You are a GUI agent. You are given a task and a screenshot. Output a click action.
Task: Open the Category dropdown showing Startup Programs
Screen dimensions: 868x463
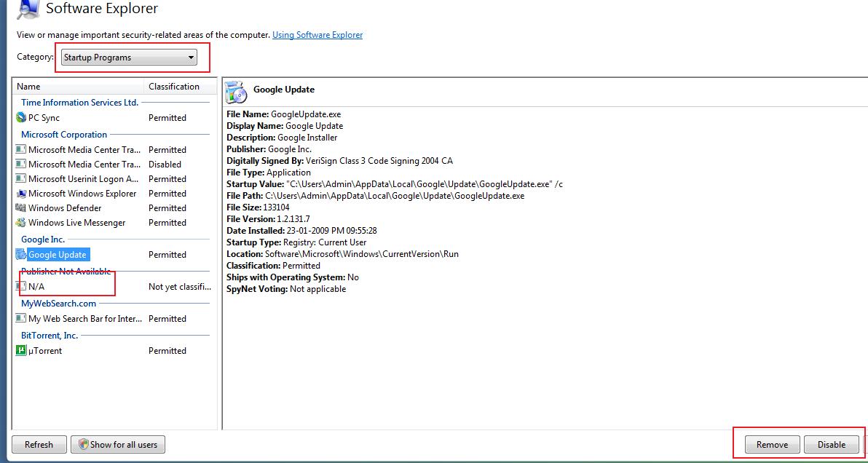pyautogui.click(x=129, y=58)
